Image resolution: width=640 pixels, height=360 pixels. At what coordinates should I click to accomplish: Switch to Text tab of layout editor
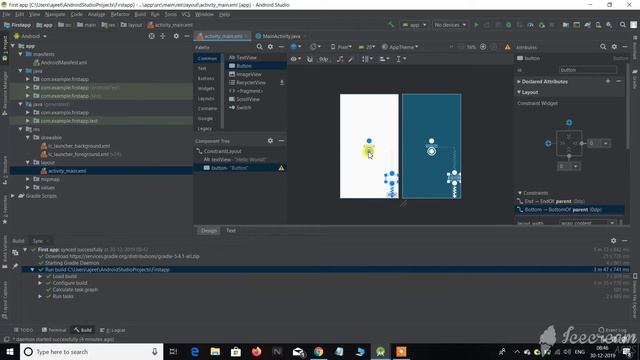click(231, 230)
